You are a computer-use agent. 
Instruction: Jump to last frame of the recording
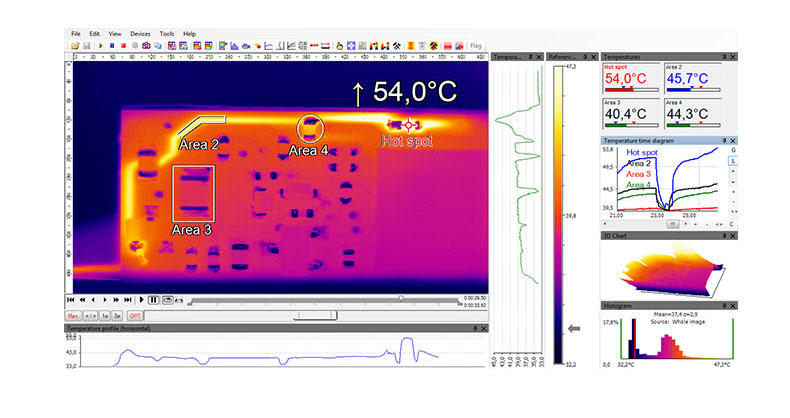pos(128,300)
